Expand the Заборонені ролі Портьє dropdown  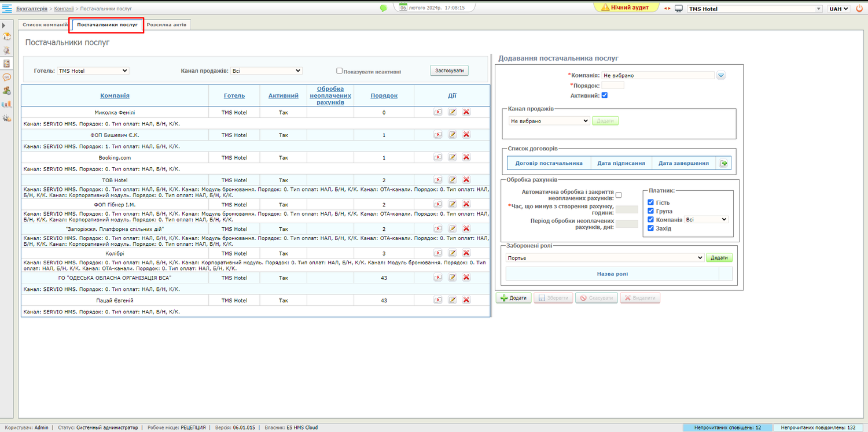[604, 258]
